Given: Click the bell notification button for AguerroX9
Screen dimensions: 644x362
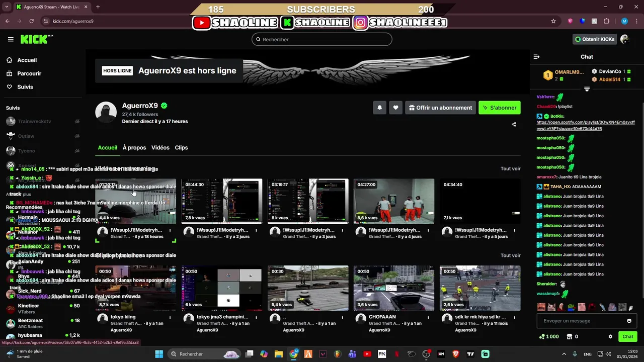Looking at the screenshot, I should tap(379, 108).
